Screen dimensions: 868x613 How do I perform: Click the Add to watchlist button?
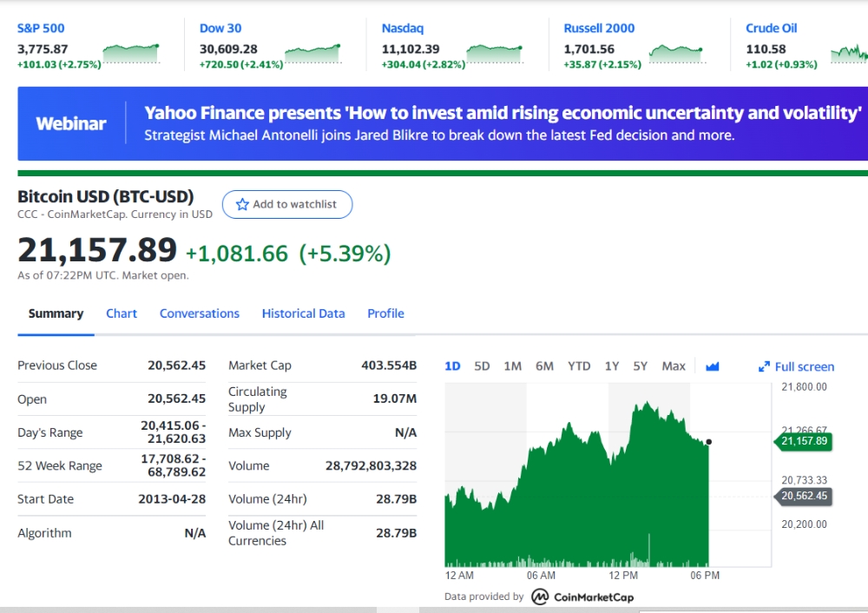[x=287, y=204]
